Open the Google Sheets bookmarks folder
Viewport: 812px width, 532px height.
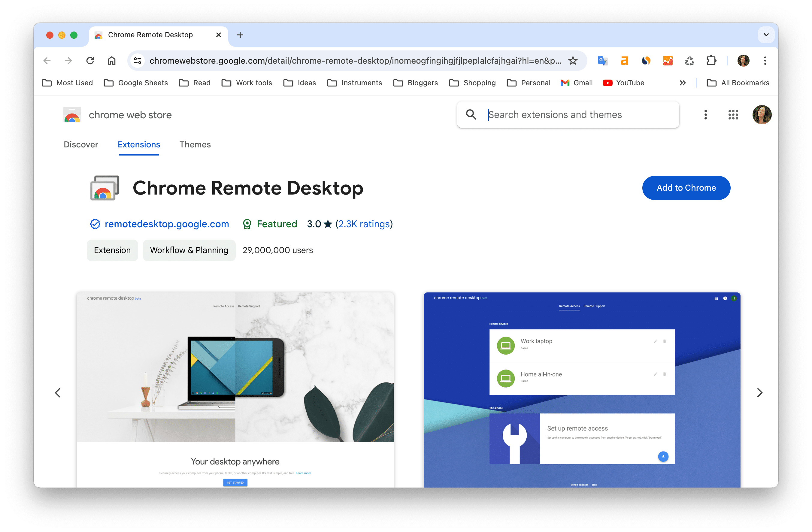[x=136, y=83]
